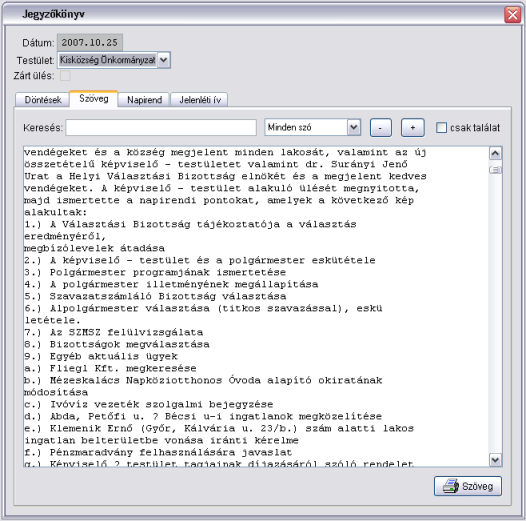Select the Szöveg tab
Screen dimensions: 526x521
click(x=94, y=99)
